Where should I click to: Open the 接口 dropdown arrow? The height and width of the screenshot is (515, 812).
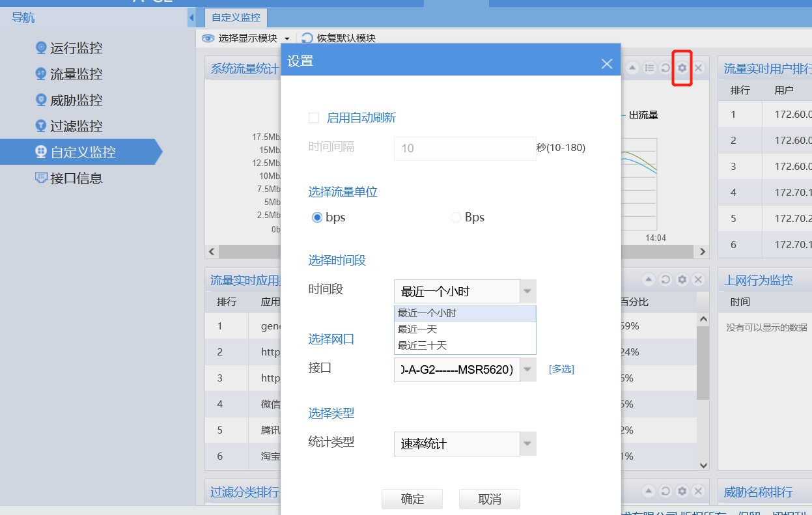[x=528, y=370]
